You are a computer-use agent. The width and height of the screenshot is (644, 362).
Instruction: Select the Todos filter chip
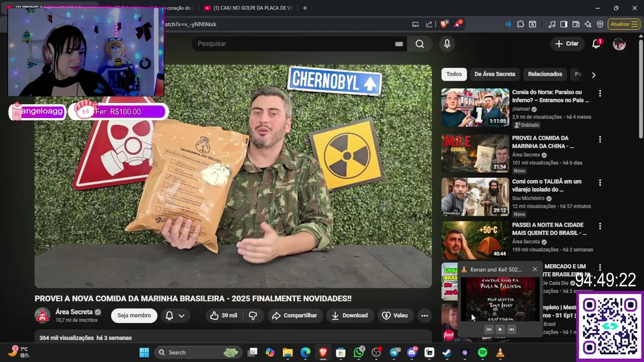[454, 74]
